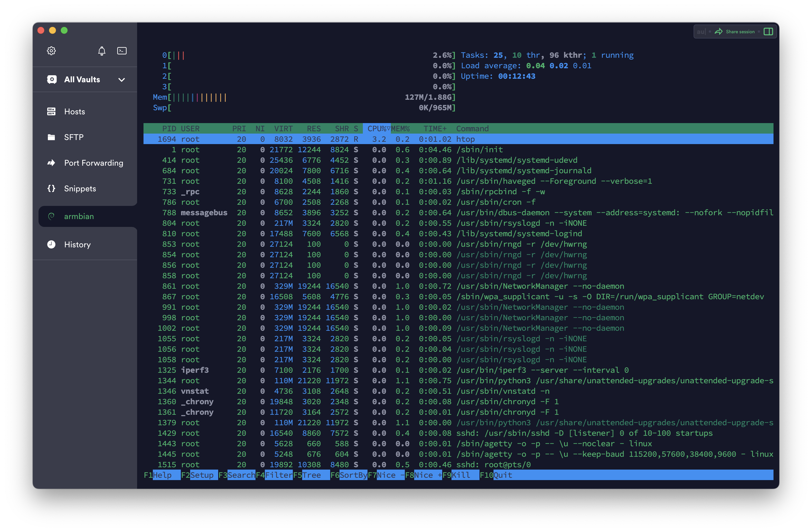Viewport: 812px width, 532px height.
Task: Select Port Forwarding in the sidebar
Action: (x=94, y=163)
